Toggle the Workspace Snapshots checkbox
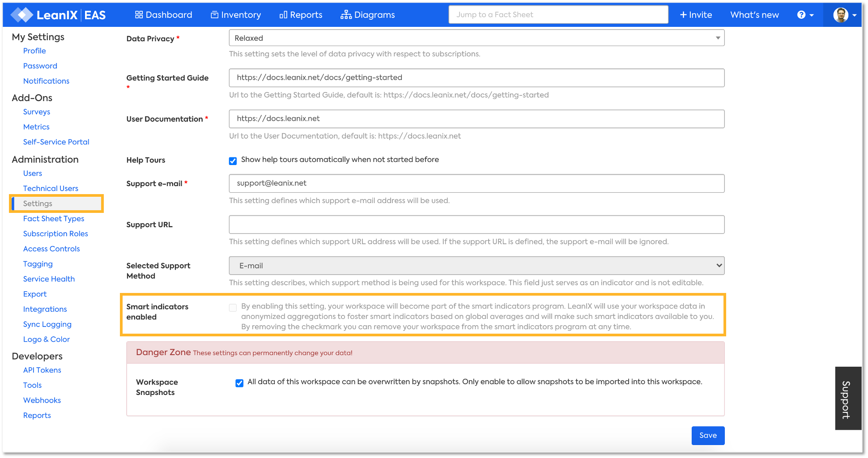The width and height of the screenshot is (868, 458). pos(239,383)
